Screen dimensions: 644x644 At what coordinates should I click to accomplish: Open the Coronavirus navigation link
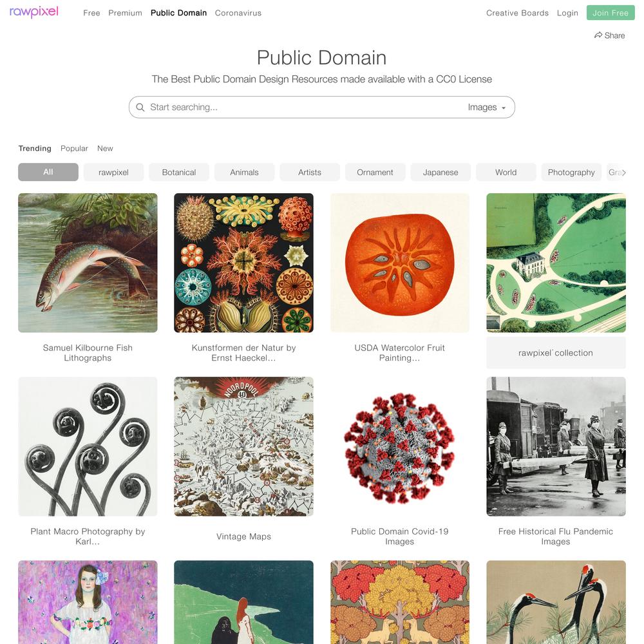[238, 13]
